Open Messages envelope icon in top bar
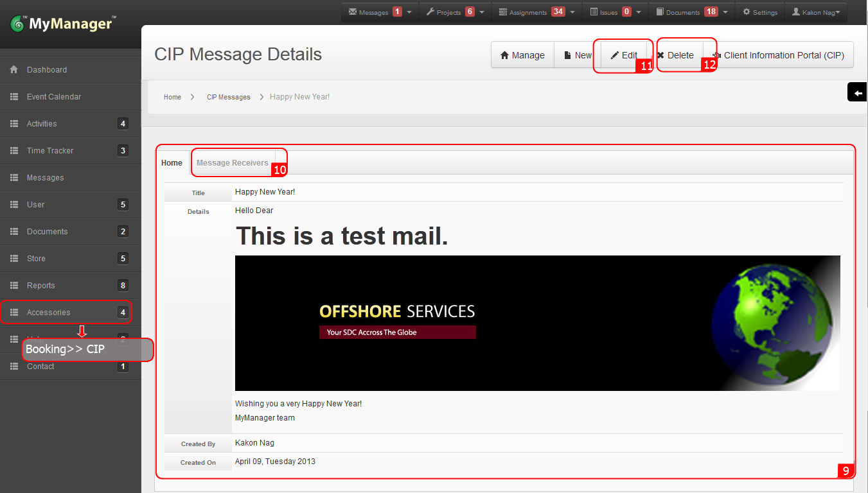Screen dimensions: 868x493 (x=353, y=12)
